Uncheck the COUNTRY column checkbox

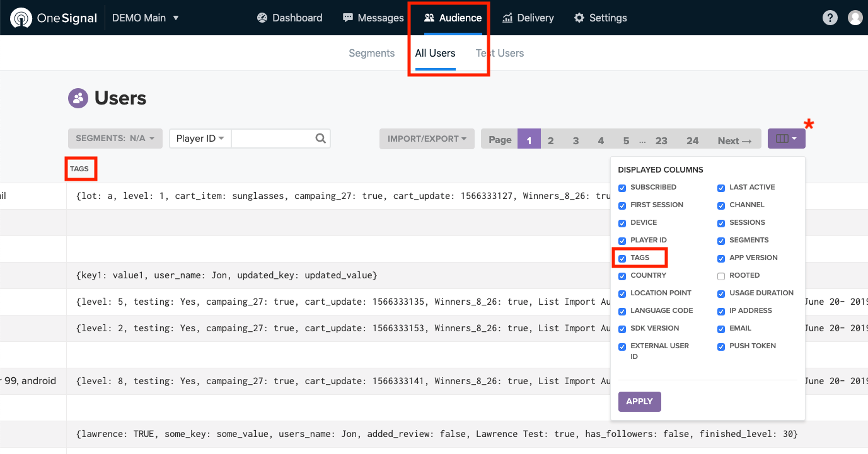coord(622,276)
